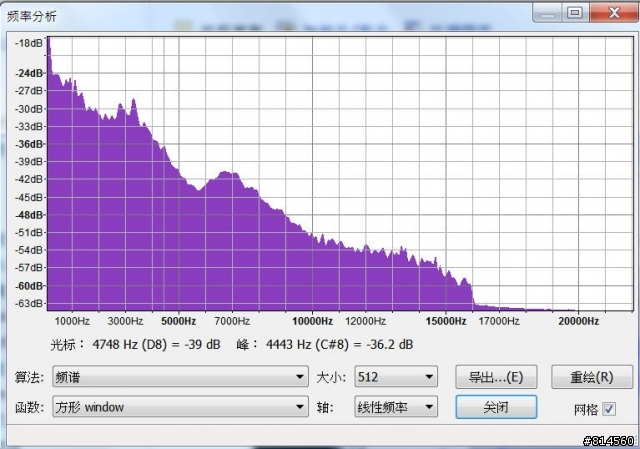Click the 1000Hz axis label

pyautogui.click(x=72, y=321)
